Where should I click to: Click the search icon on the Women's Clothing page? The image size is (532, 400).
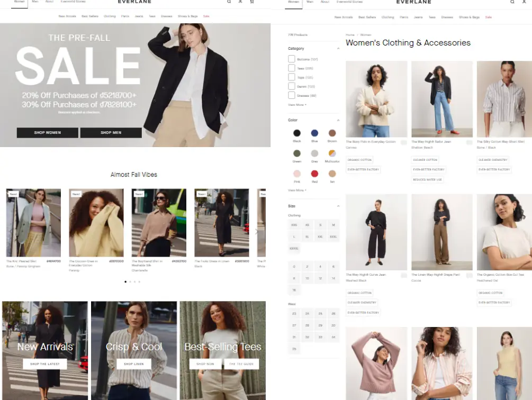[x=512, y=2]
